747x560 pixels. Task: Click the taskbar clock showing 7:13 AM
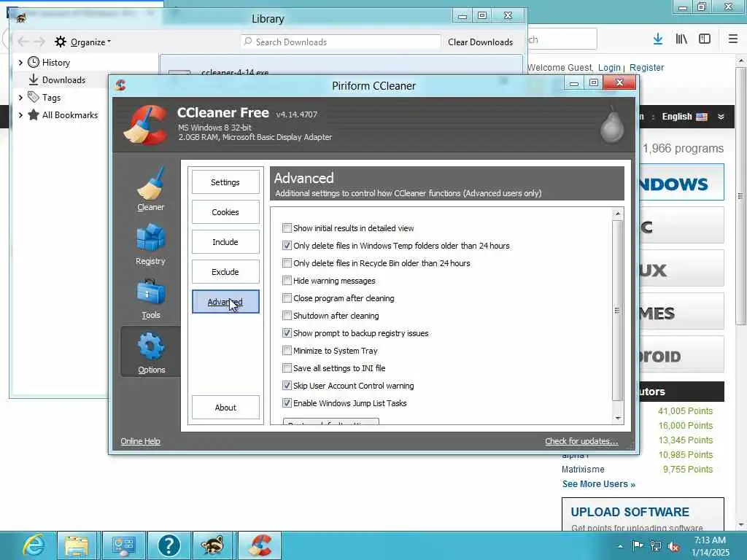[x=711, y=546]
